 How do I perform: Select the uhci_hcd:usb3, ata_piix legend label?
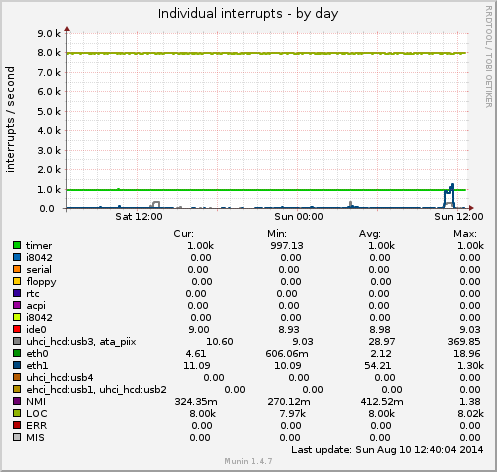coord(81,342)
